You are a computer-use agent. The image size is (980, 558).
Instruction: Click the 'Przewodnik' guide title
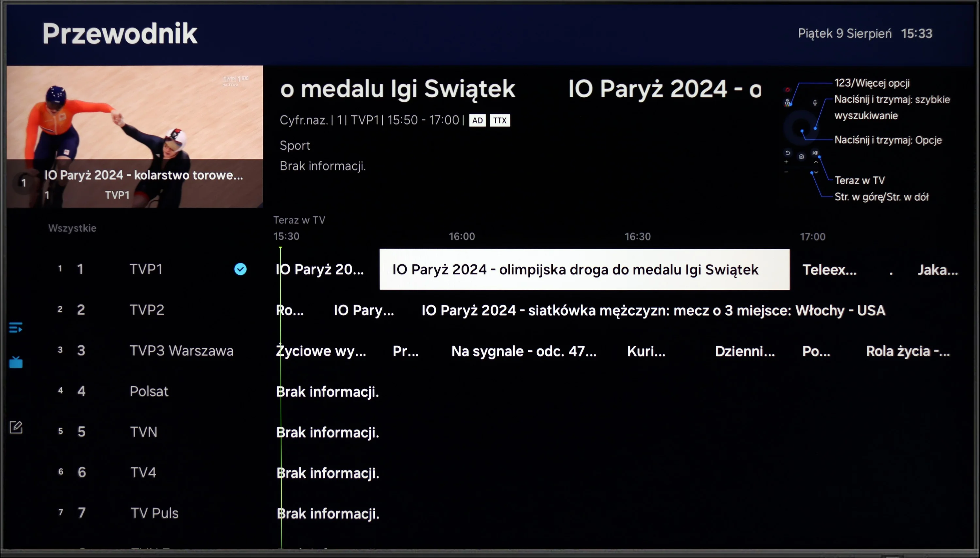pyautogui.click(x=120, y=34)
